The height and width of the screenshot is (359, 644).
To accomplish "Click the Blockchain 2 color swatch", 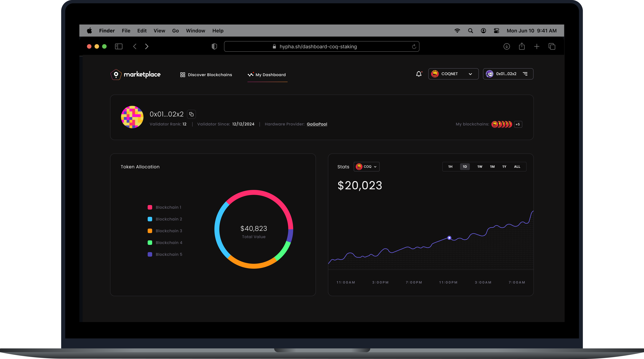I will (x=150, y=219).
